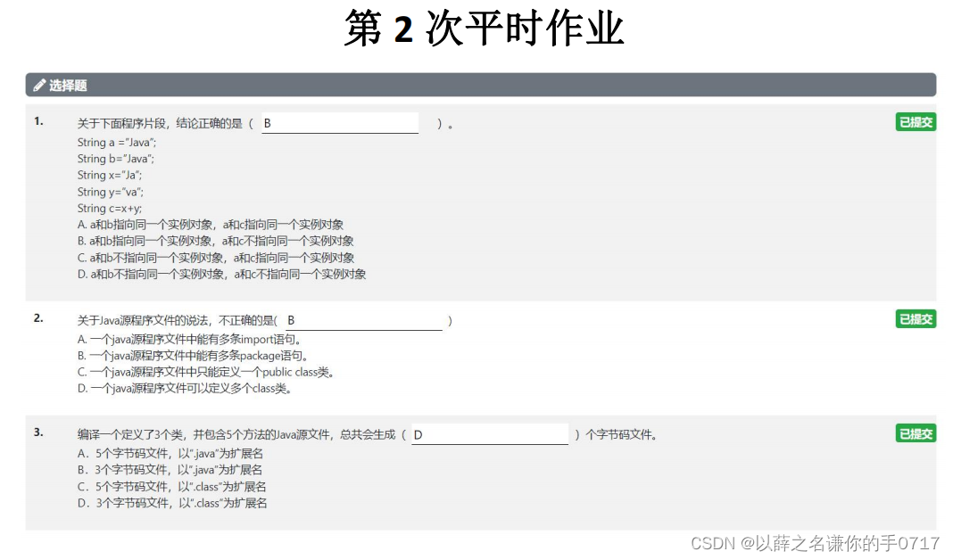
Task: Click the 选择题 section header bar
Action: point(482,85)
